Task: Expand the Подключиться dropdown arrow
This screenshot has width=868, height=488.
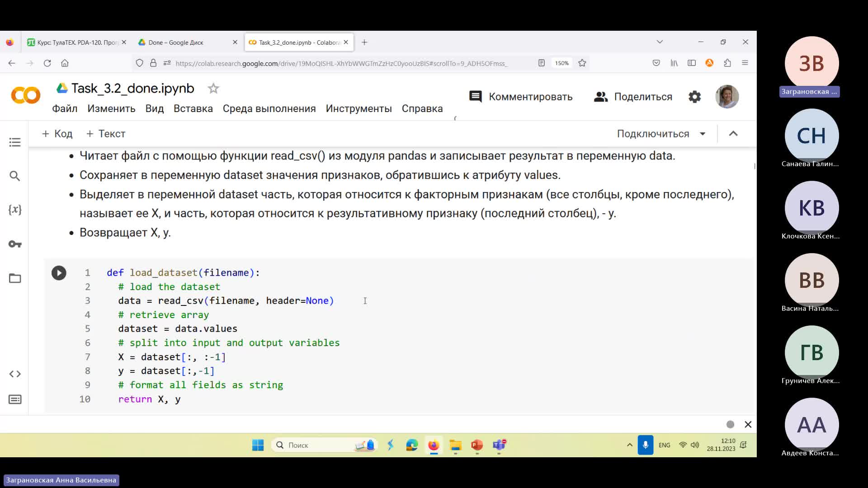Action: pyautogui.click(x=703, y=134)
